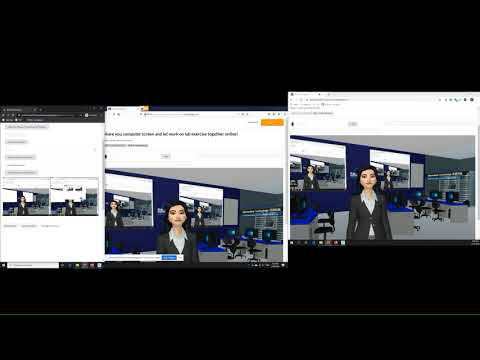Open the Windows Start menu on the left taskbar
Image resolution: width=480 pixels, height=360 pixels.
coord(4,265)
